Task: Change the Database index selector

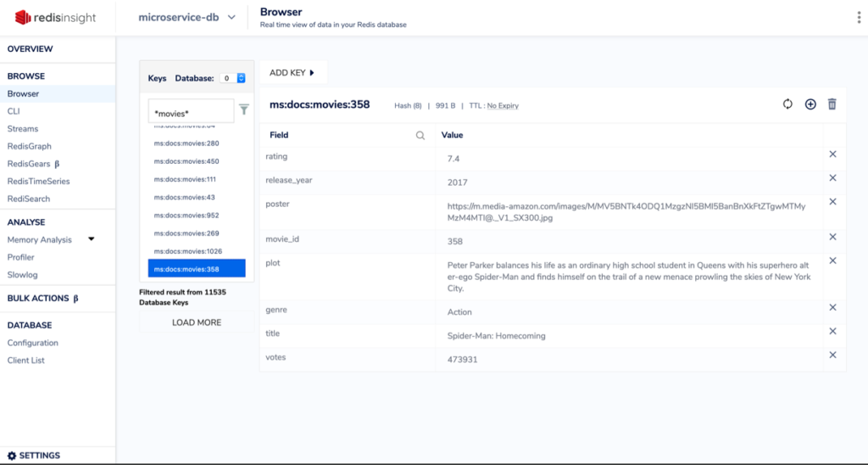Action: point(232,78)
